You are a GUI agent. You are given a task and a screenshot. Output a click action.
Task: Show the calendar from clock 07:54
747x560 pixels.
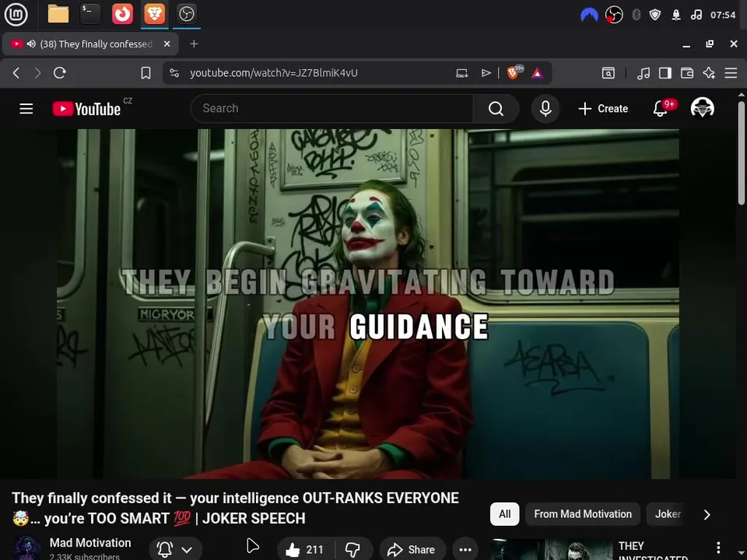pos(723,15)
